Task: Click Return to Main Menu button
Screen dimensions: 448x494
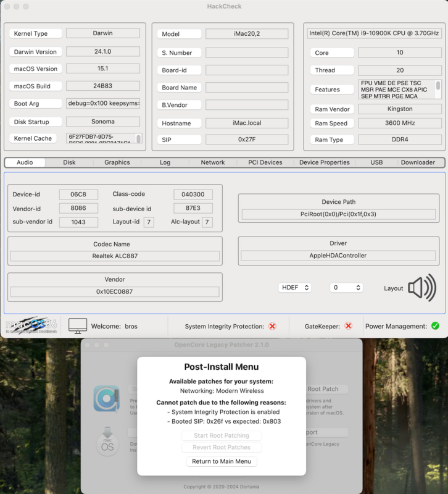Action: point(222,461)
